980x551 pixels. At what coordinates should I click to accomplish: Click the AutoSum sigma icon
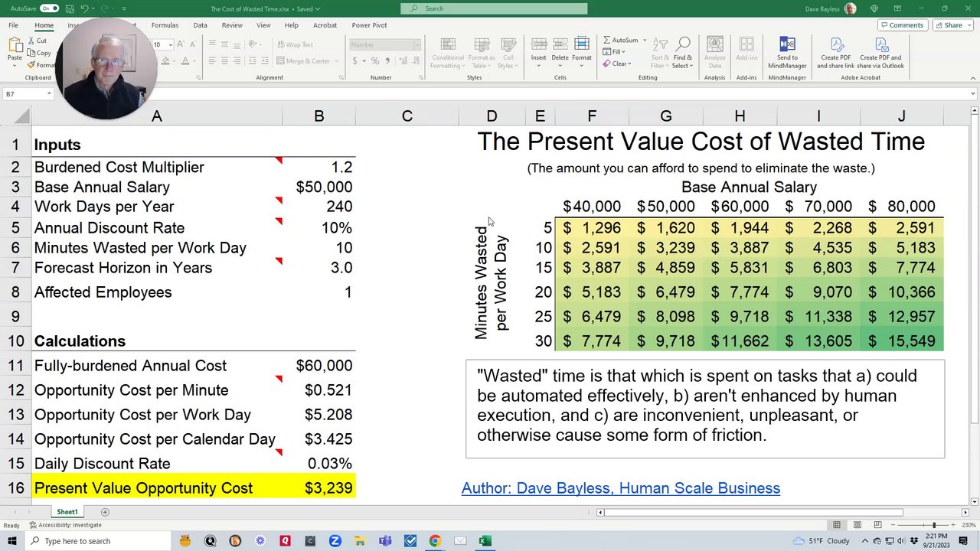pyautogui.click(x=607, y=40)
